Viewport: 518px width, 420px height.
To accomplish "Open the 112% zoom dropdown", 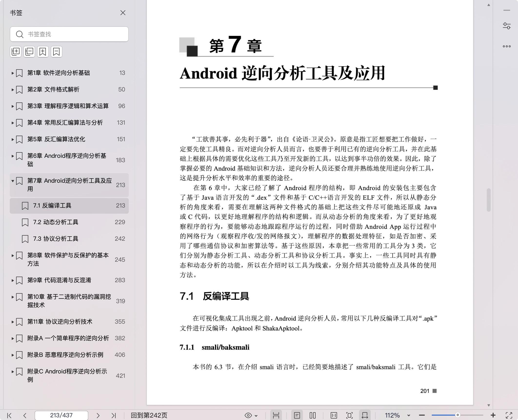I will pos(409,415).
